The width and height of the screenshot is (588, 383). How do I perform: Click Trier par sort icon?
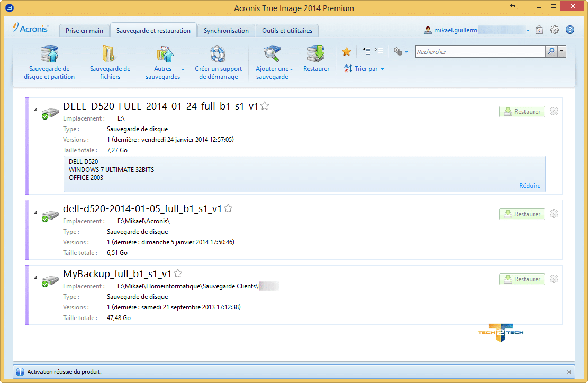pos(348,69)
